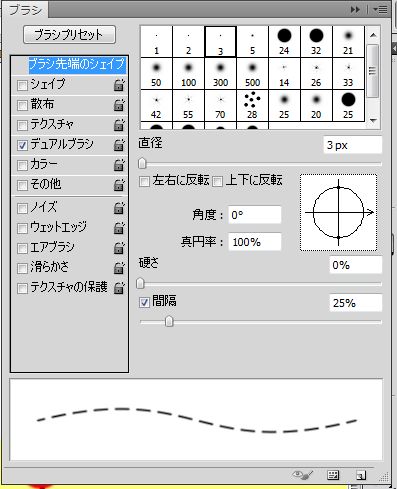Open the preset manager icon at bottom
397x489 pixels.
333,475
